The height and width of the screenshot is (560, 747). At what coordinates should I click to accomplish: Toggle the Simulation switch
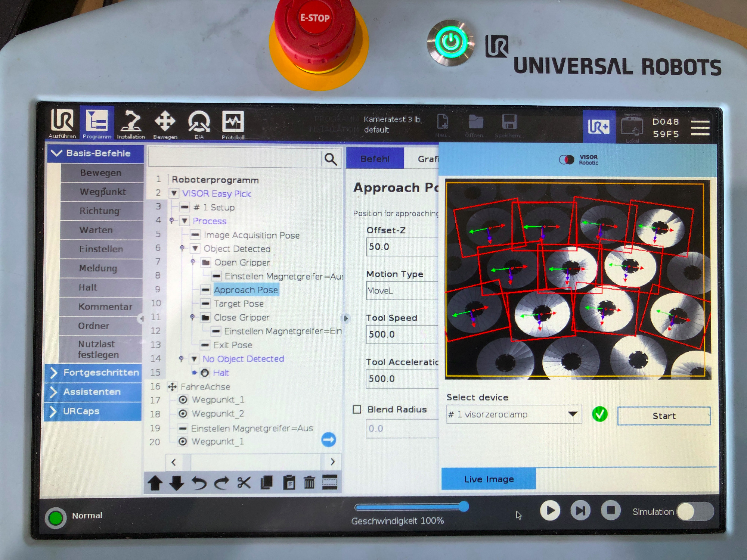(695, 511)
